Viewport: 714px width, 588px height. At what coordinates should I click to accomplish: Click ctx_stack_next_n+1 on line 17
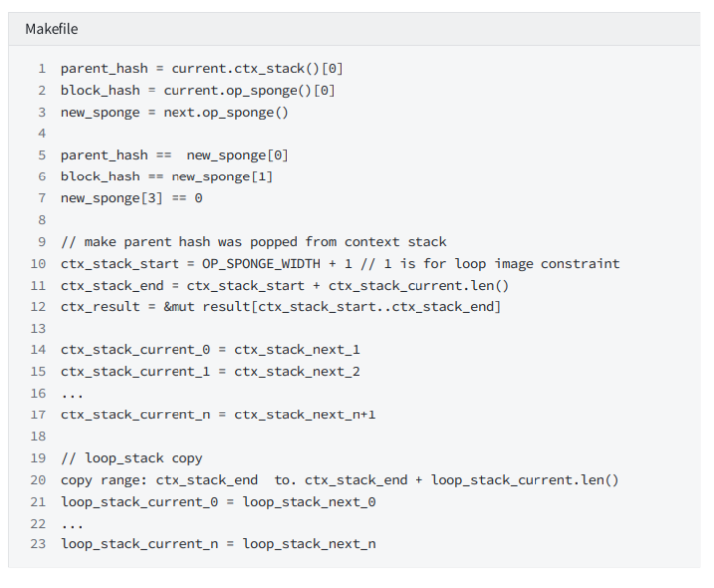[304, 414]
